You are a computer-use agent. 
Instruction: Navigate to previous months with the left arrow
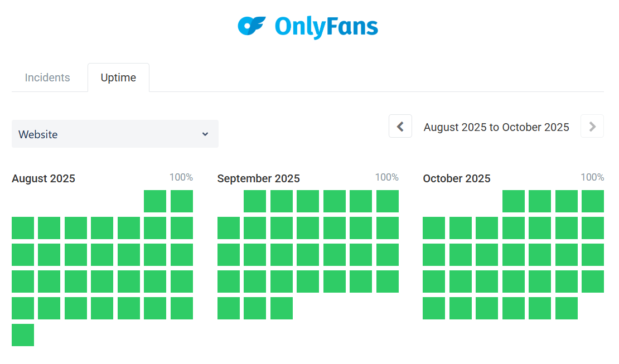(x=400, y=126)
